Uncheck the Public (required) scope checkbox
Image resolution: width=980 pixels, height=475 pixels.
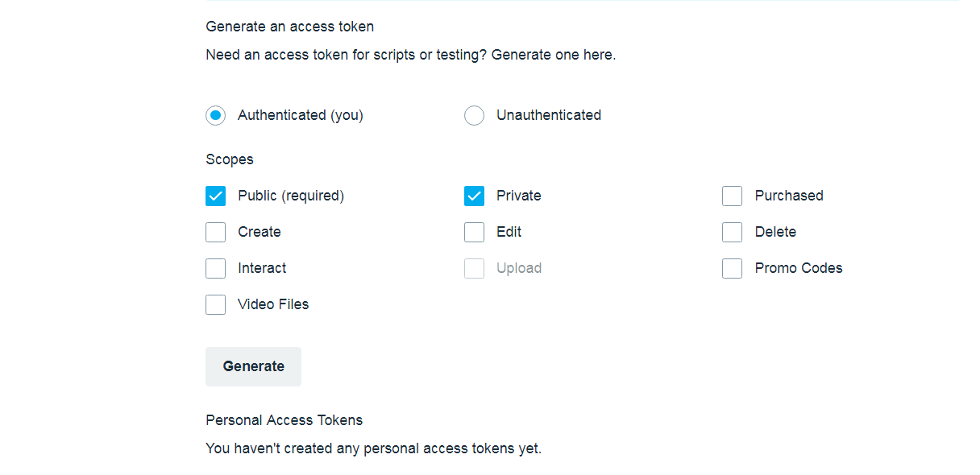[x=215, y=196]
